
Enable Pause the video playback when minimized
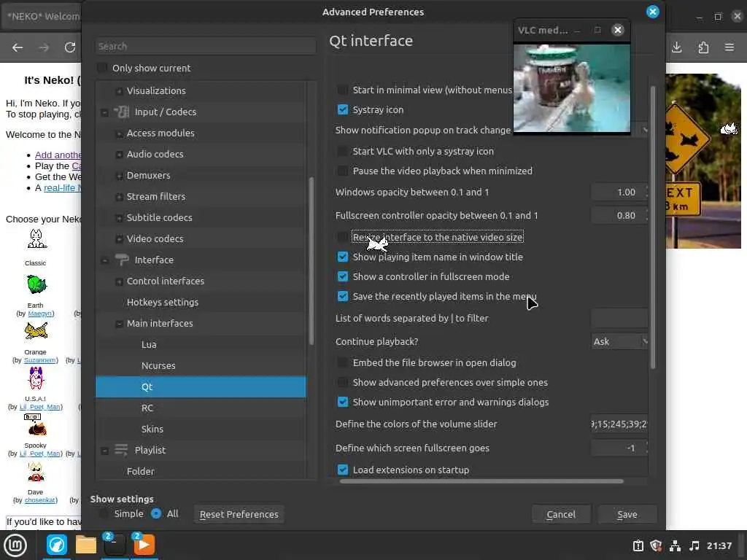tap(343, 171)
